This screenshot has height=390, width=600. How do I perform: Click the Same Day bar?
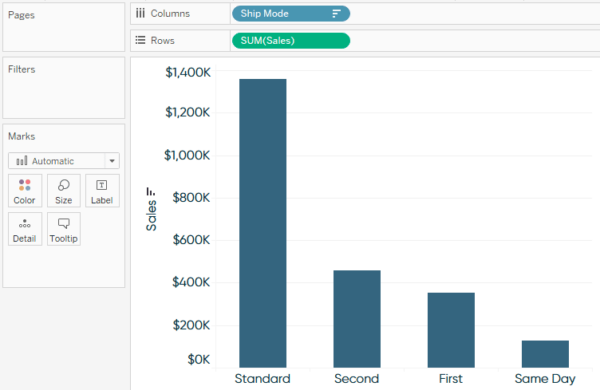click(x=545, y=354)
